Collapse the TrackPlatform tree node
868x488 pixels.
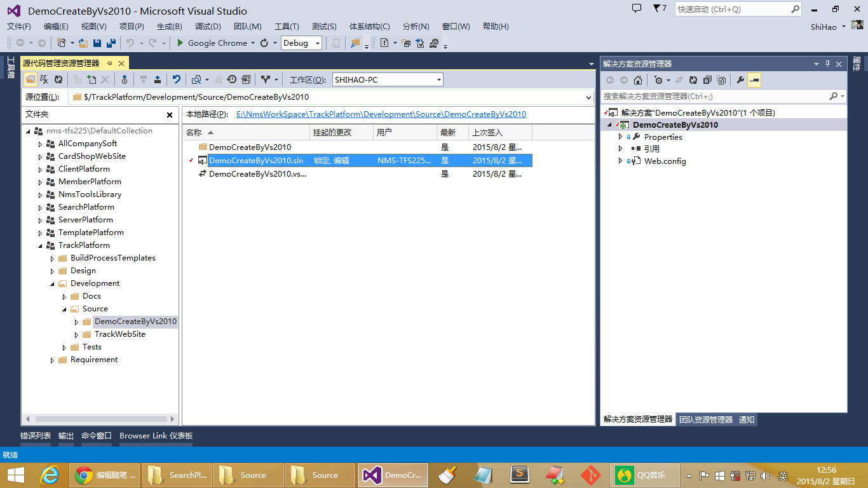40,245
